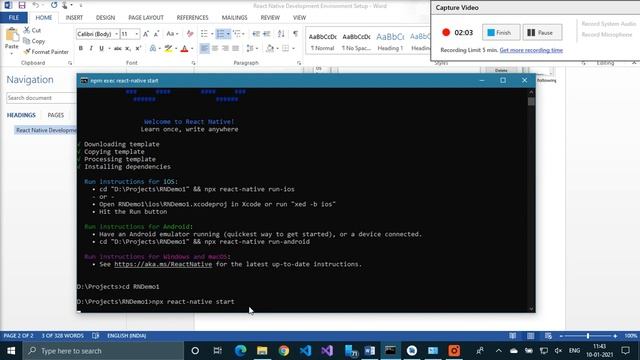Switch to Web Layout view in status bar

548,336
